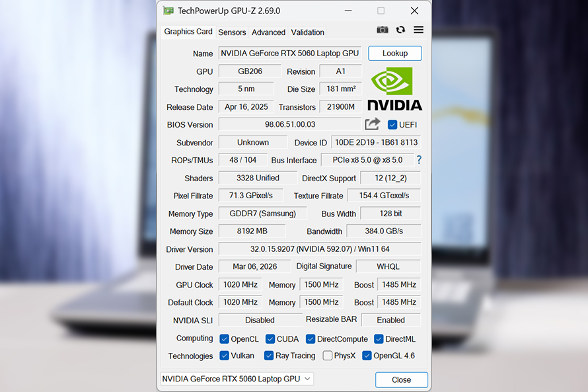Switch to the Sensors tab
The width and height of the screenshot is (588, 392).
(x=232, y=32)
